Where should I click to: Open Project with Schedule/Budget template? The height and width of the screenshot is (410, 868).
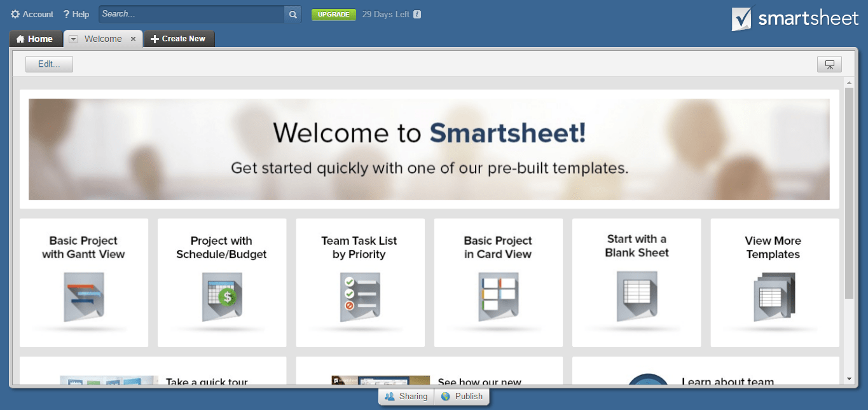click(222, 283)
